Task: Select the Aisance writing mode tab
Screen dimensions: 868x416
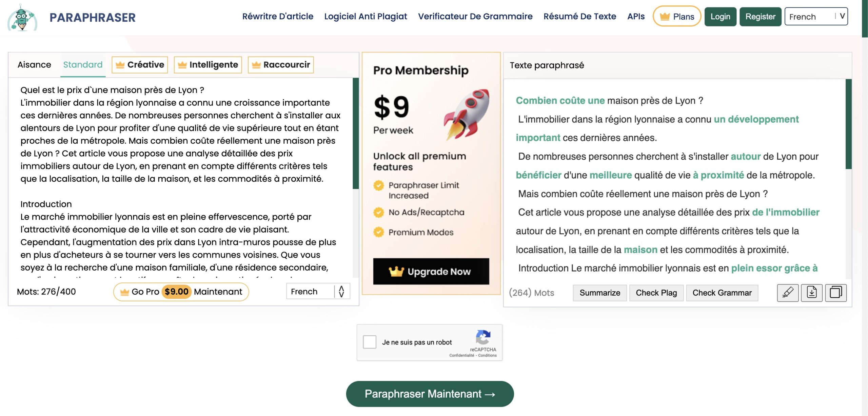Action: [x=34, y=65]
